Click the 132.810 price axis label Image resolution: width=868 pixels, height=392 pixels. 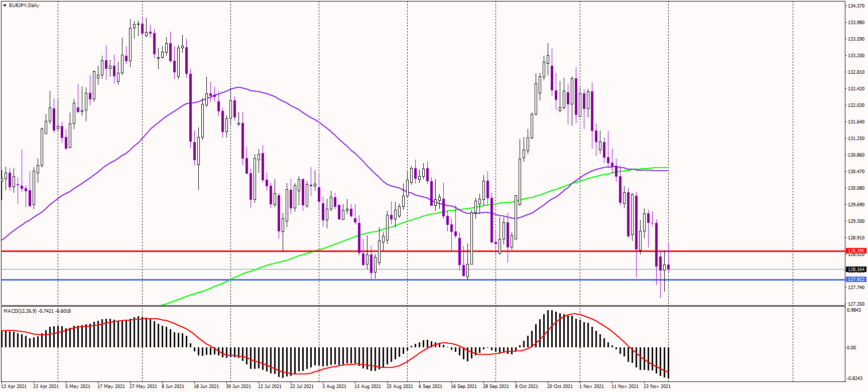tap(856, 72)
